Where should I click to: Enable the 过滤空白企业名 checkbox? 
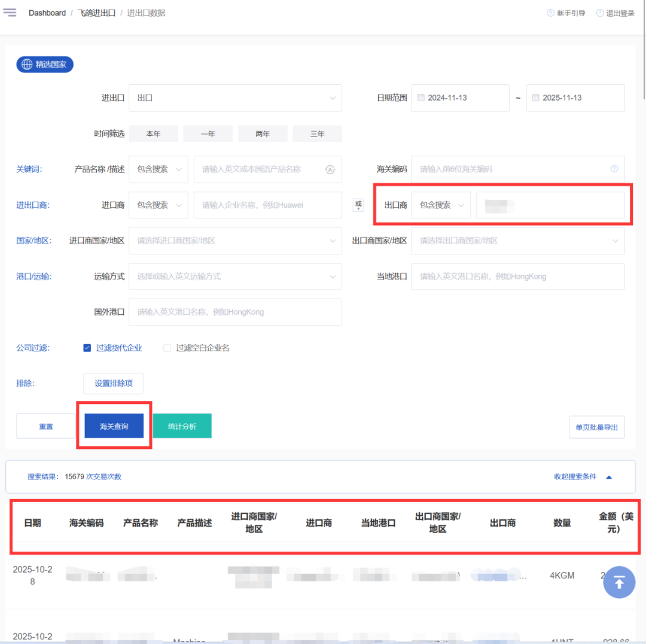167,348
